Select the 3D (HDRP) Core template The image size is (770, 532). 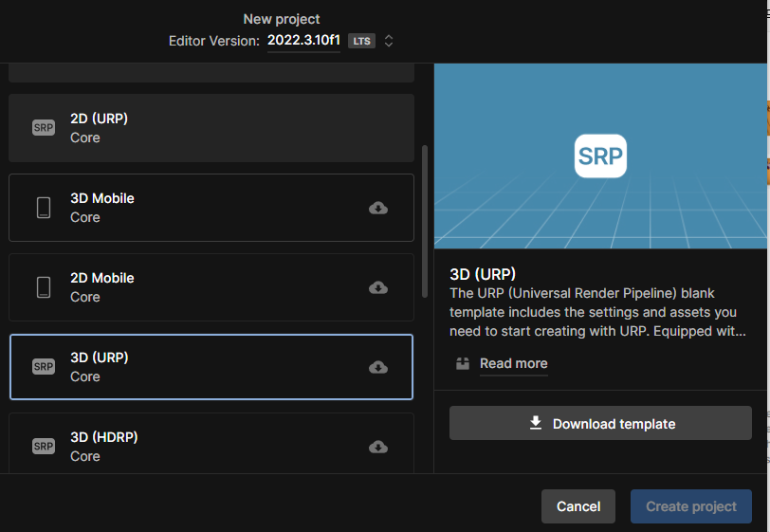coord(211,444)
